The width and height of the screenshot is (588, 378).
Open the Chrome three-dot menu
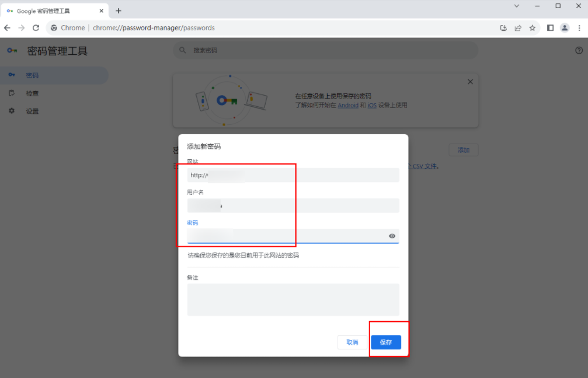tap(579, 28)
